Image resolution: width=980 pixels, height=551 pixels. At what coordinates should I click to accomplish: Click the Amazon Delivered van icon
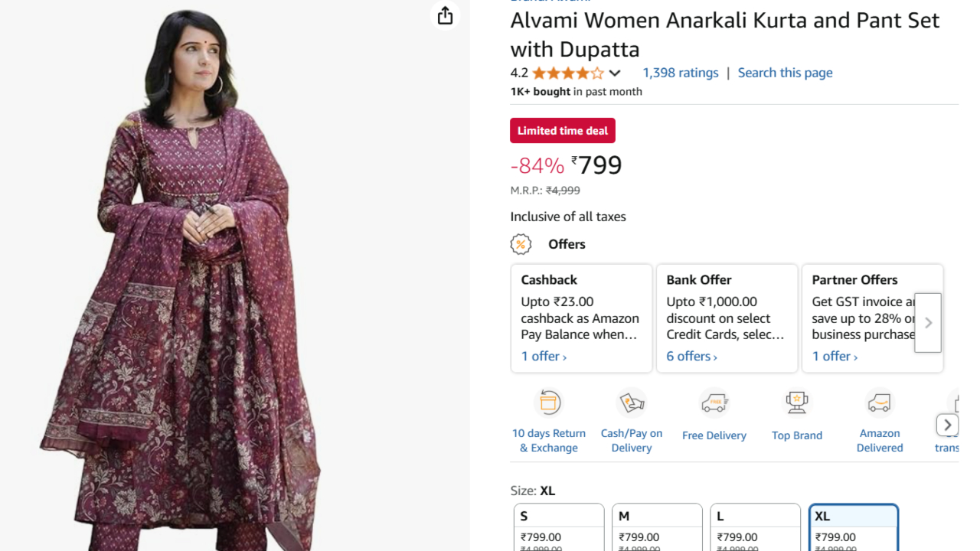(879, 403)
